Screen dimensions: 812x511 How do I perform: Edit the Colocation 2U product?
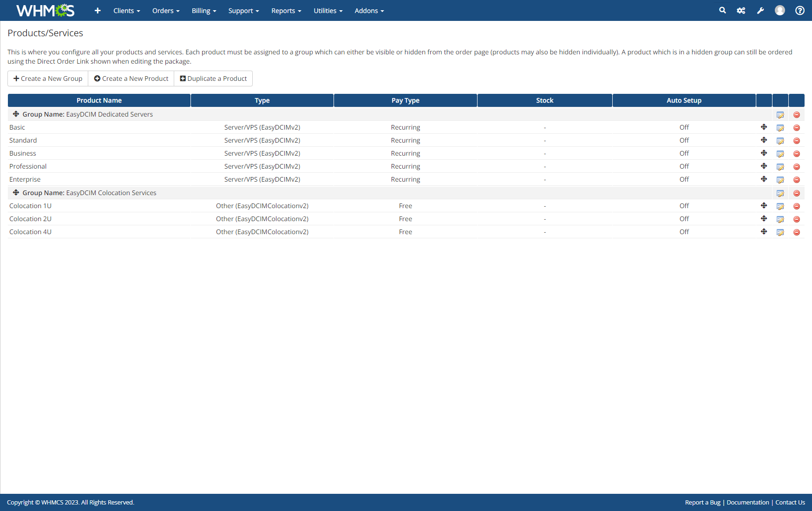(780, 219)
